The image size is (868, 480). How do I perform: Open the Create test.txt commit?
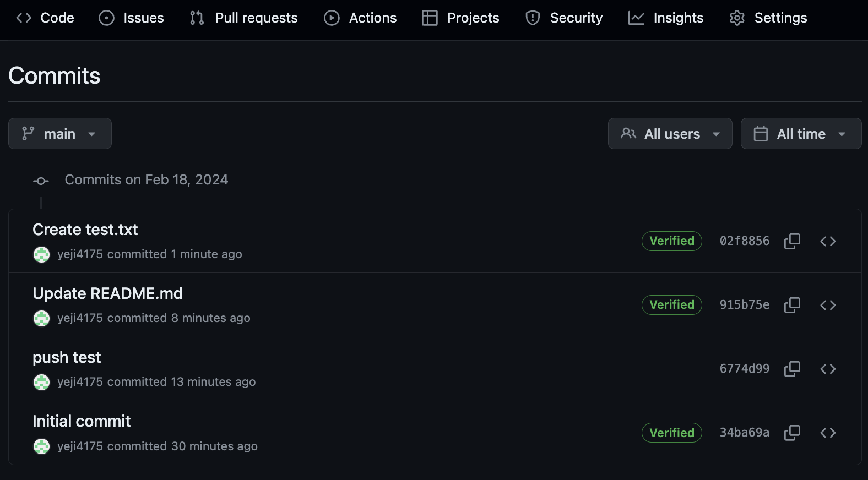point(85,230)
